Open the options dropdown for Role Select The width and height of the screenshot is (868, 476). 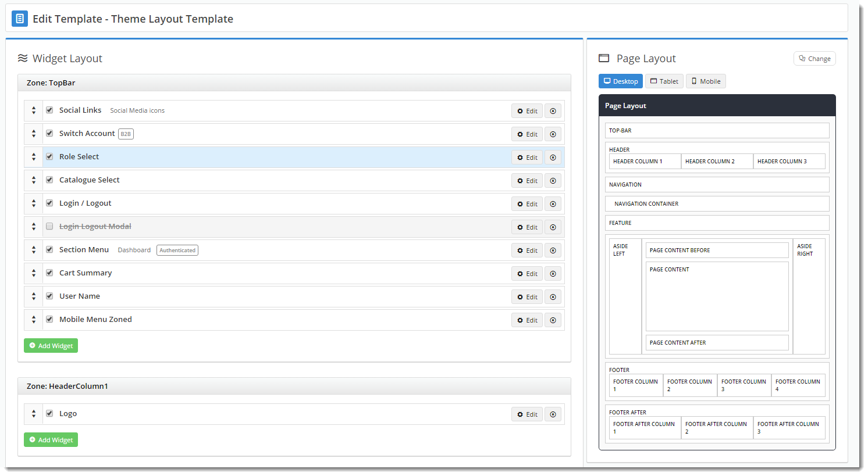click(x=553, y=158)
